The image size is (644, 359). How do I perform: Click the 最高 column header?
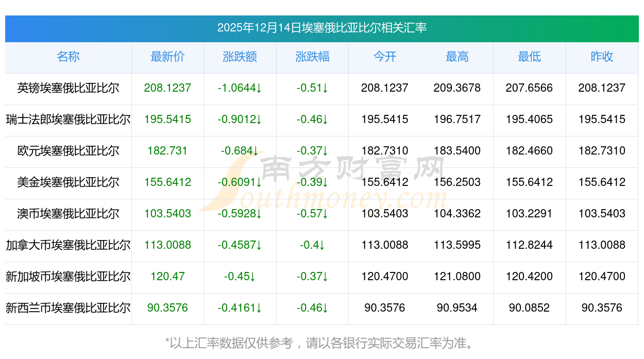(x=457, y=57)
